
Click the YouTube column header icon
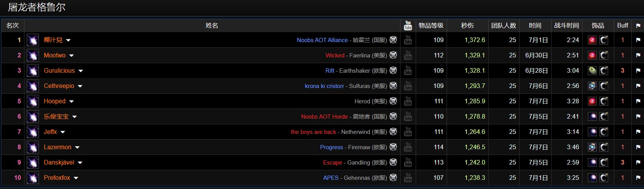408,25
